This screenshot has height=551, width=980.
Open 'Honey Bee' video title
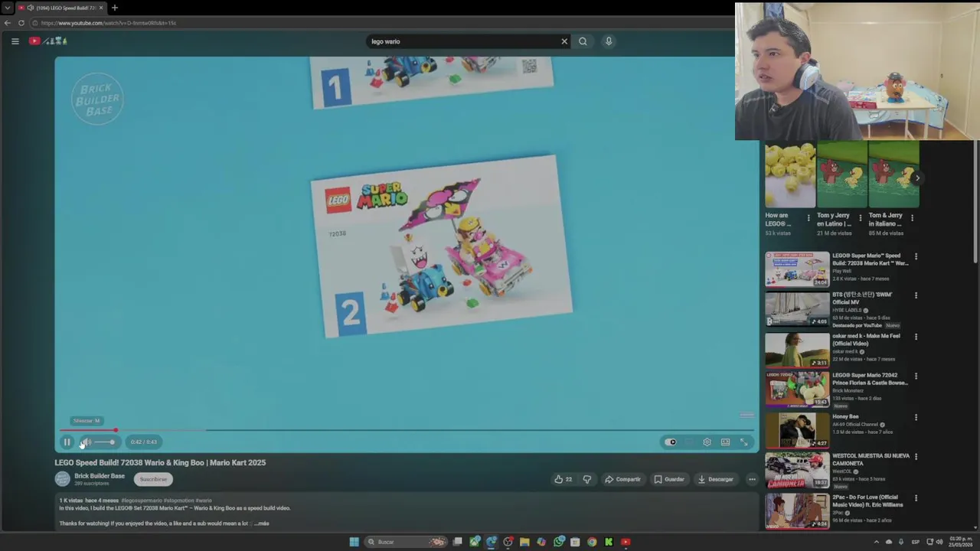point(845,416)
